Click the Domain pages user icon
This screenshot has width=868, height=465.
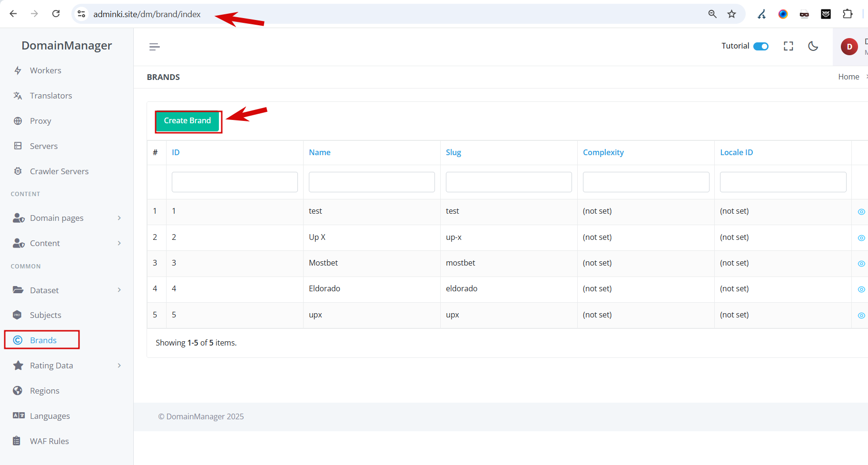coord(19,218)
